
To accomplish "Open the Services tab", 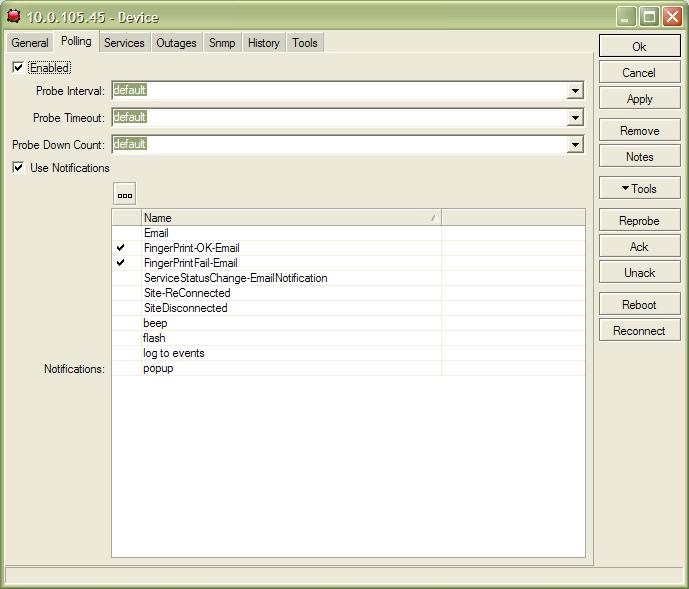I will point(124,43).
